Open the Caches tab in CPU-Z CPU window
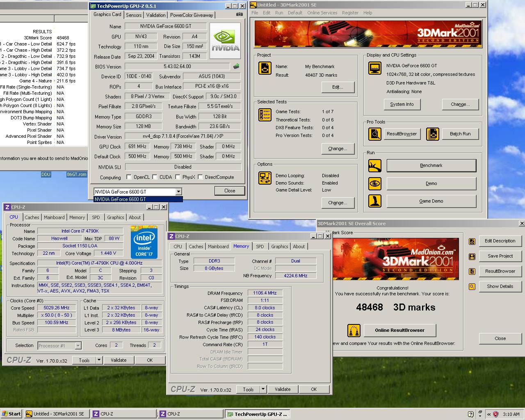 pos(32,217)
